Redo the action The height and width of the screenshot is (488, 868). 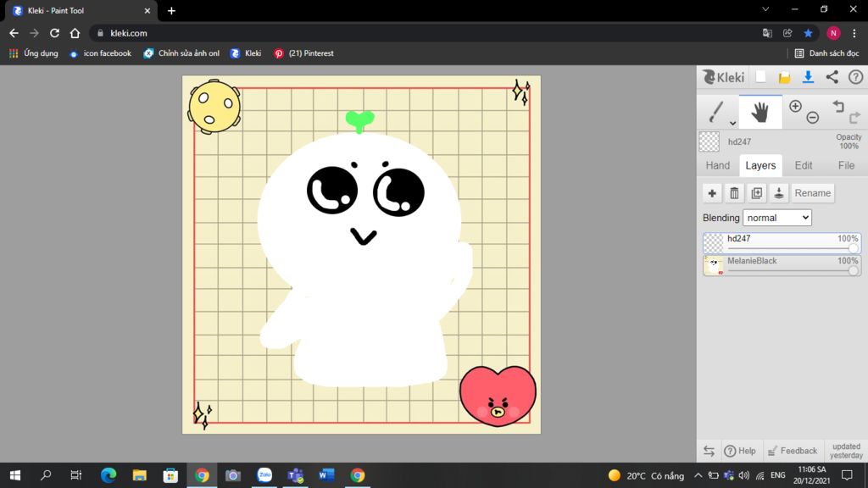[854, 117]
